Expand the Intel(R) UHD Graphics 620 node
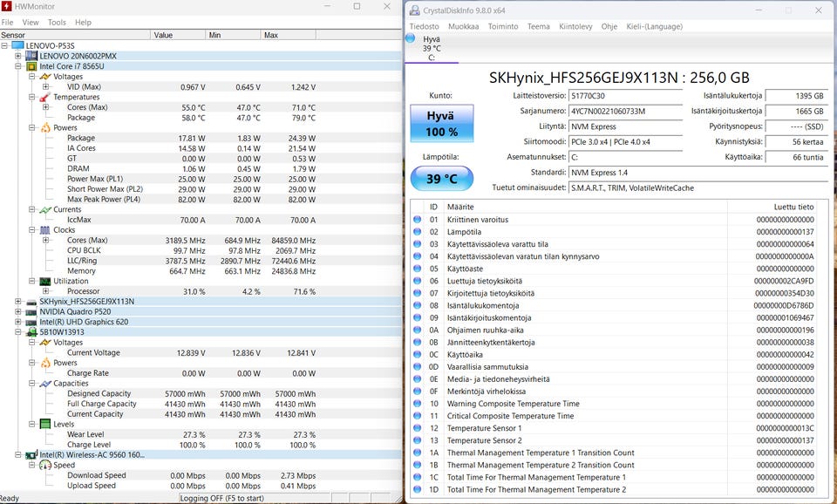The image size is (837, 504). [18, 322]
